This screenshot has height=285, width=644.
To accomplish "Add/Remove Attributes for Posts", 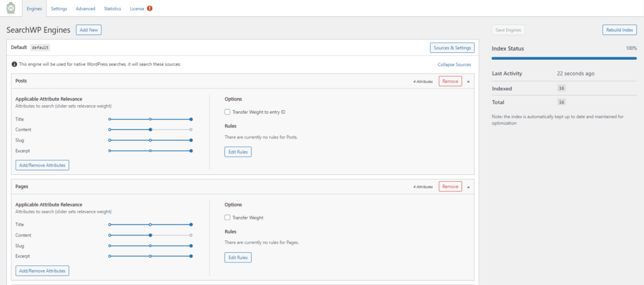I will [42, 165].
